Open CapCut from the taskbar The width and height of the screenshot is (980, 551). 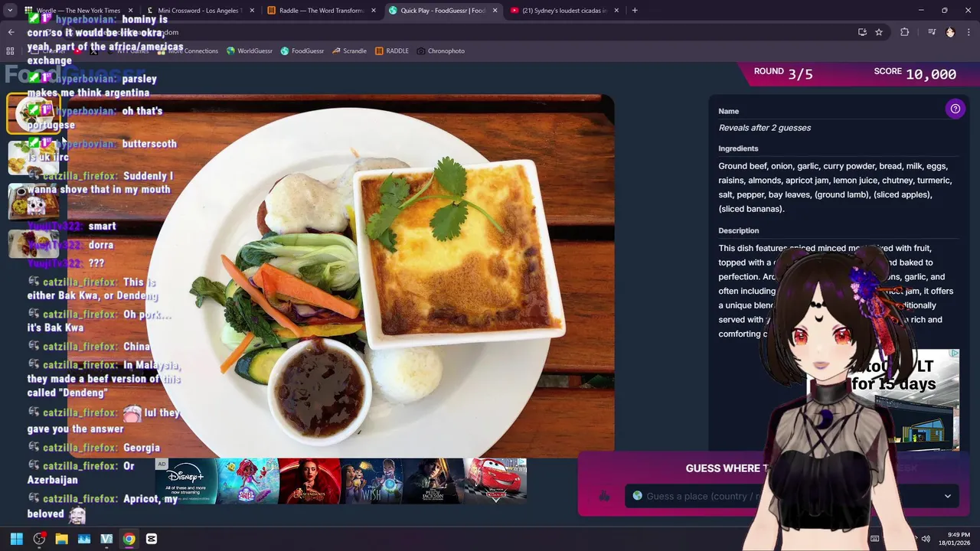(x=152, y=539)
